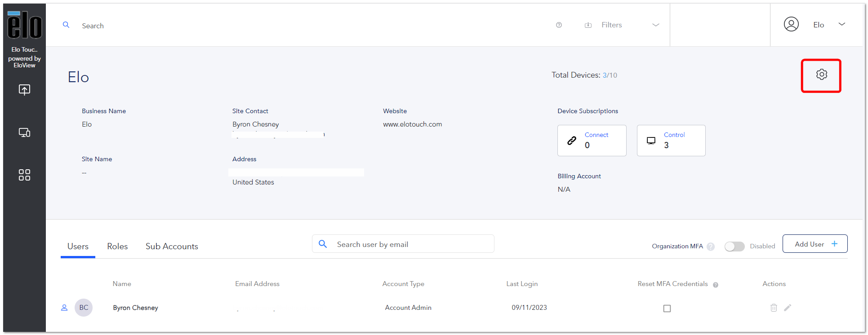868x335 pixels.
Task: Click the Byron Chesney name in user row
Action: tap(135, 308)
